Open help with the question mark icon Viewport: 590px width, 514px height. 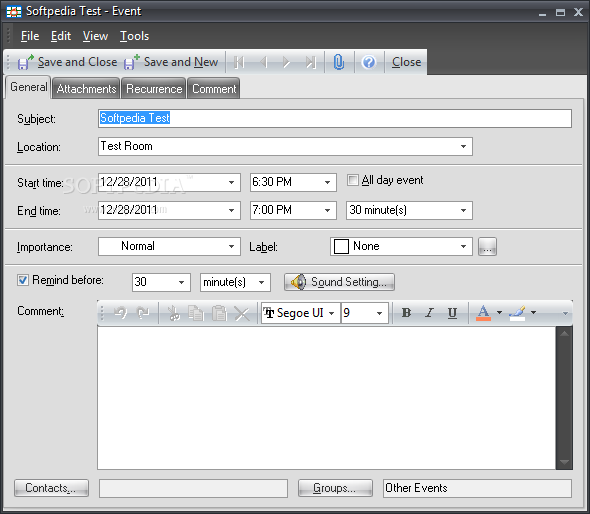369,62
